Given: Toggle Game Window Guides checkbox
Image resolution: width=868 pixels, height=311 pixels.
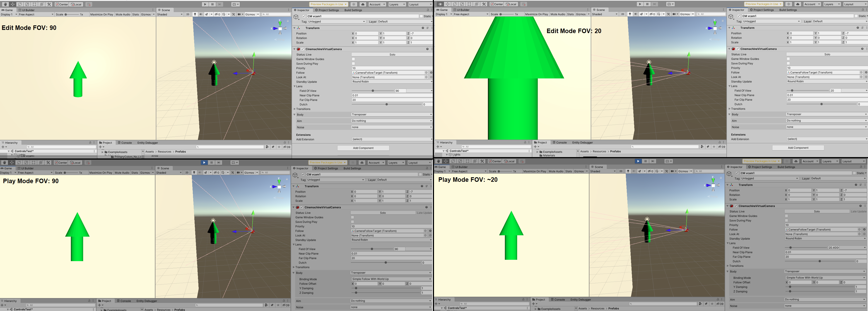Looking at the screenshot, I should coord(353,59).
